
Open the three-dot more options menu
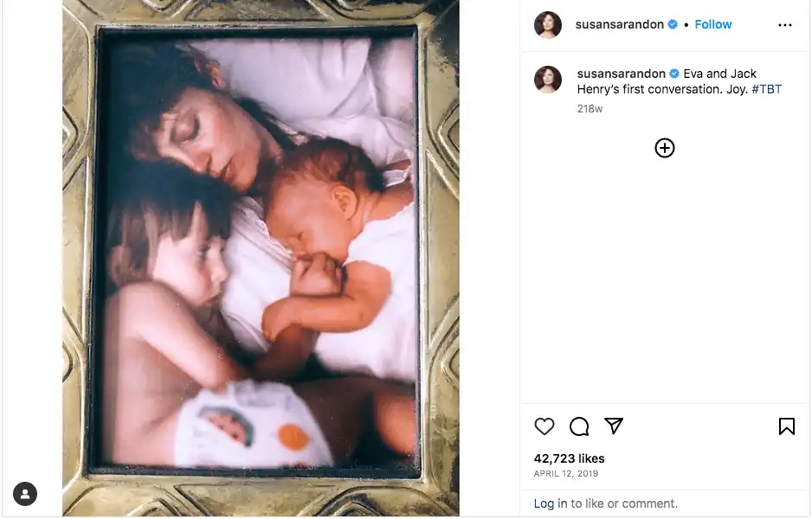click(785, 25)
